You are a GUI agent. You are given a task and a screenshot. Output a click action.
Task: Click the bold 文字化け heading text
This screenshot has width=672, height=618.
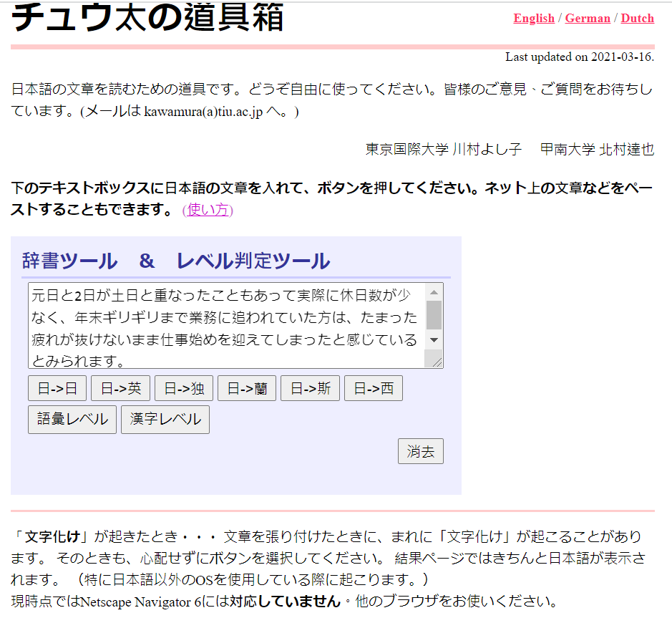[53, 536]
